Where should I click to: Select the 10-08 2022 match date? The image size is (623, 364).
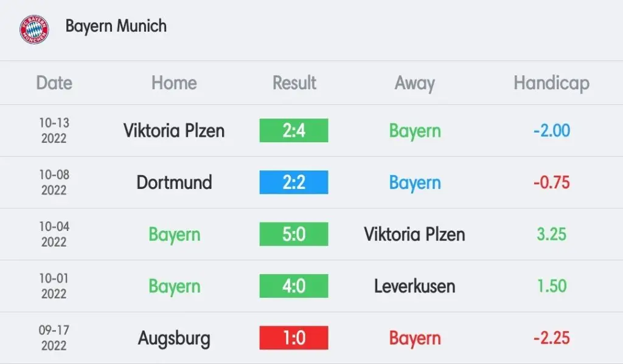point(54,182)
